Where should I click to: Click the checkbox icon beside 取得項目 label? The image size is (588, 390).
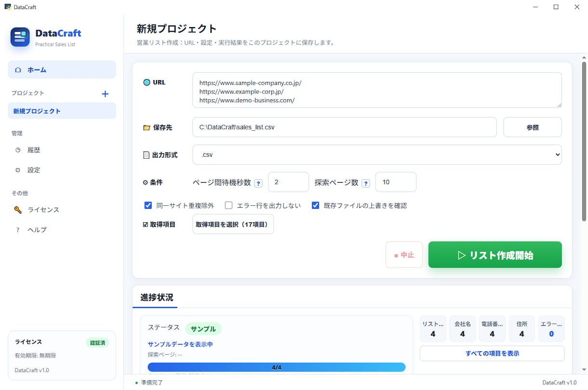[x=146, y=225]
